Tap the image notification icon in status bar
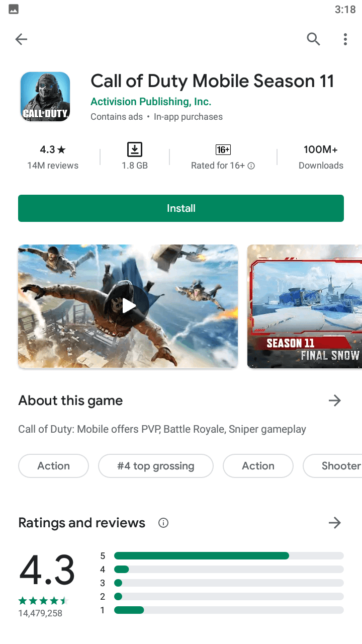The width and height of the screenshot is (362, 644). pos(14,9)
